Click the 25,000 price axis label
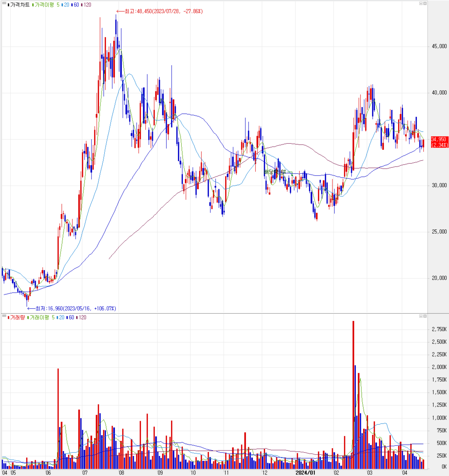Screen dimensions: 449x476 click(x=439, y=232)
